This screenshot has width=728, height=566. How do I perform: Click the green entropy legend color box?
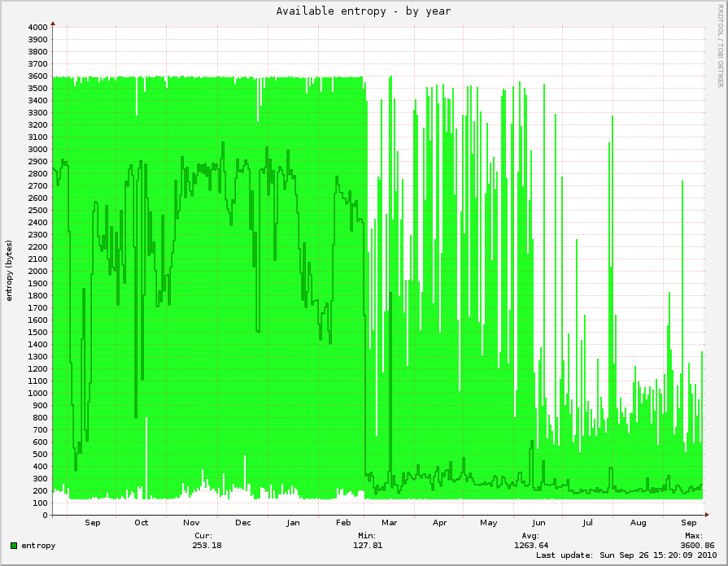coord(14,546)
